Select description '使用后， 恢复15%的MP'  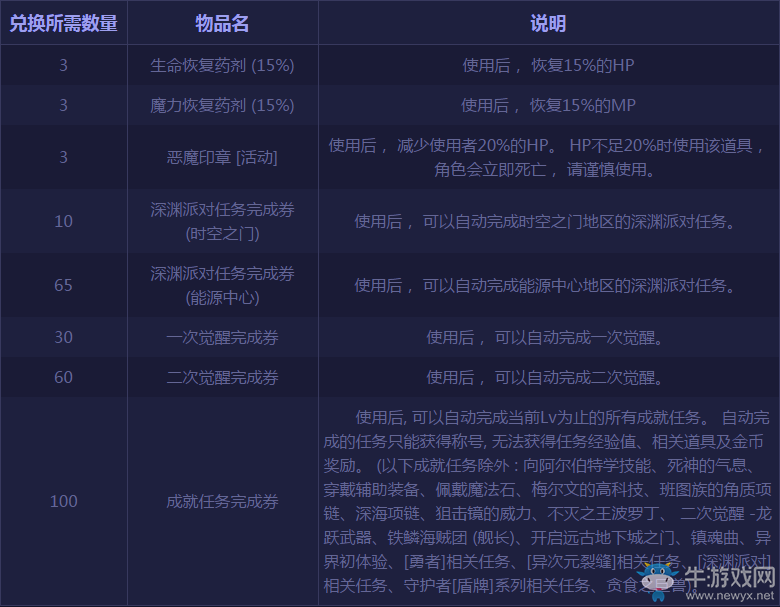(x=548, y=105)
